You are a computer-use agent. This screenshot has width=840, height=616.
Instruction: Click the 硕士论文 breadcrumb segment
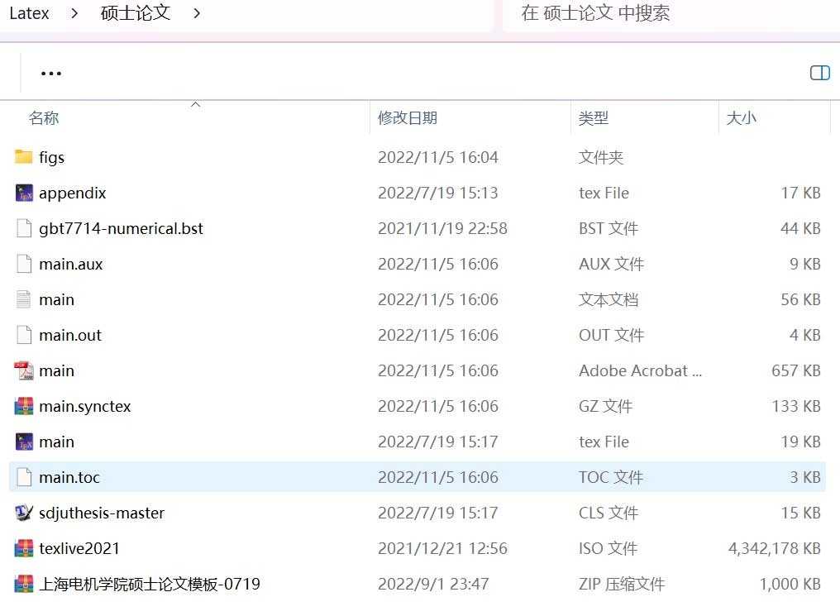[136, 13]
